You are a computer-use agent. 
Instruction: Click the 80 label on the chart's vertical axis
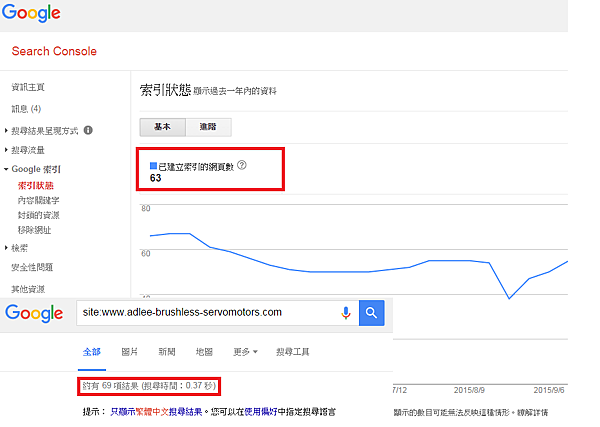[x=146, y=209]
